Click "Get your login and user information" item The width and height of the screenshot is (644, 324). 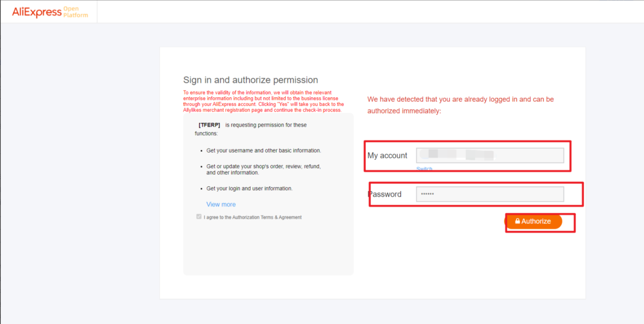click(x=249, y=188)
